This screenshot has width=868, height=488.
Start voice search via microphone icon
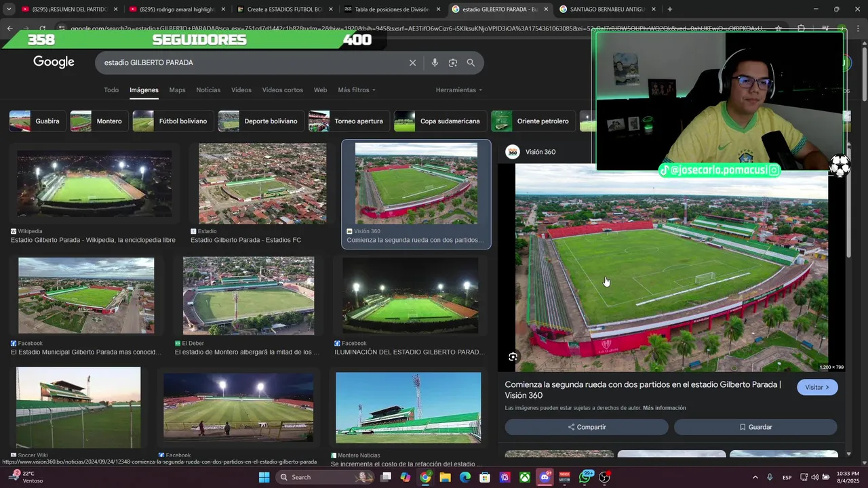[435, 62]
